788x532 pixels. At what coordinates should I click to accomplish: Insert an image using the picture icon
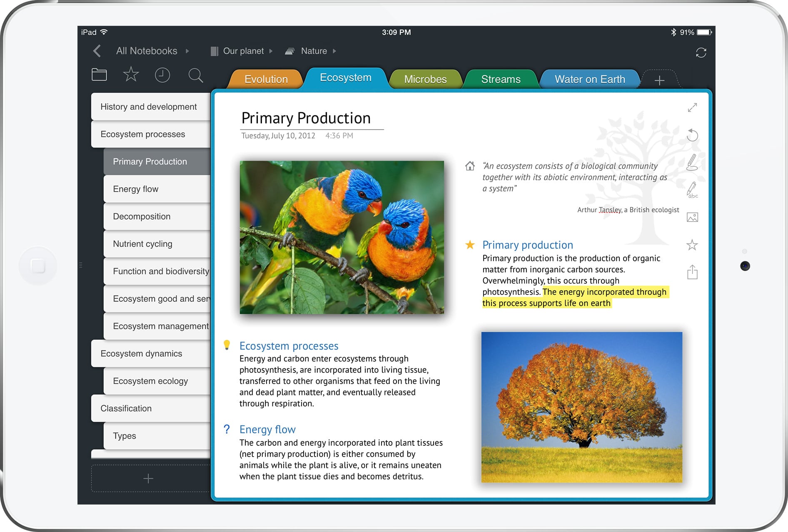point(692,217)
